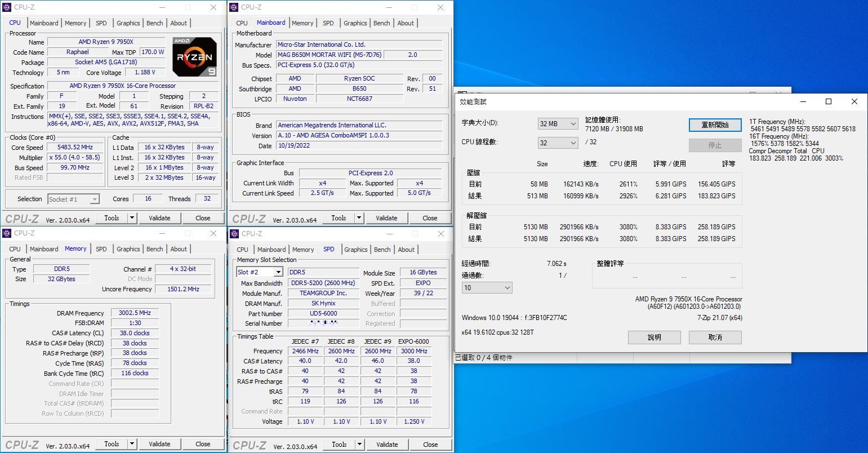
Task: Click the CAS# Latency value 38.0 clocks
Action: pos(135,334)
